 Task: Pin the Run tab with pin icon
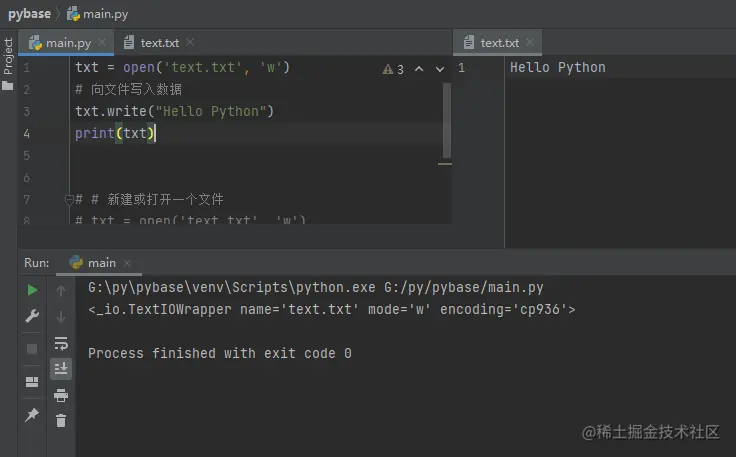pyautogui.click(x=32, y=414)
